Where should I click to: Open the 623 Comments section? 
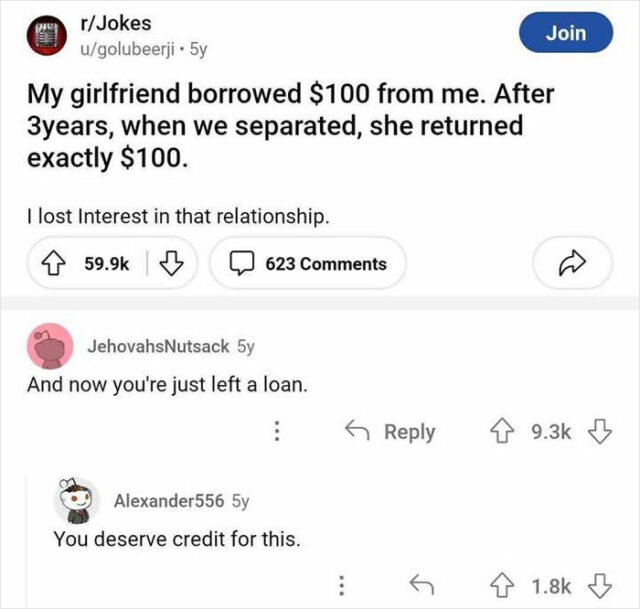pos(313,264)
